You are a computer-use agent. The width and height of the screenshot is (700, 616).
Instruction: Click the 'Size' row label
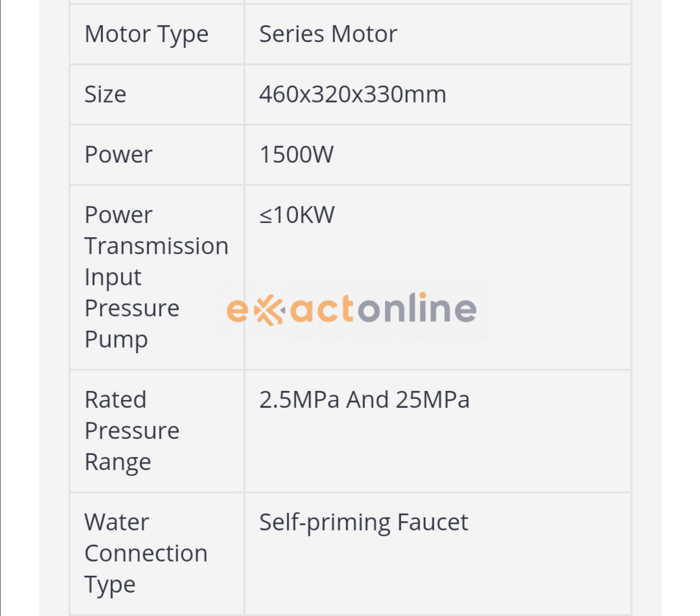pyautogui.click(x=105, y=95)
